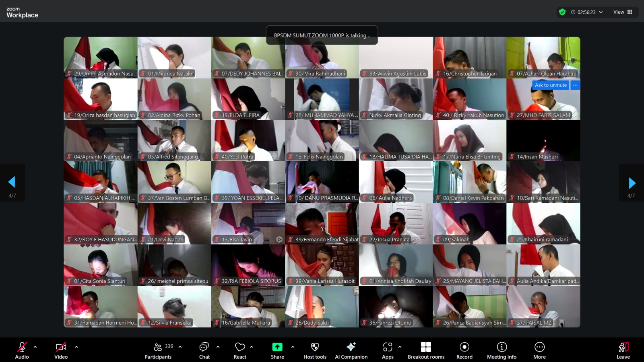Image resolution: width=644 pixels, height=362 pixels.
Task: Click the green Share screen icon
Action: 277,347
